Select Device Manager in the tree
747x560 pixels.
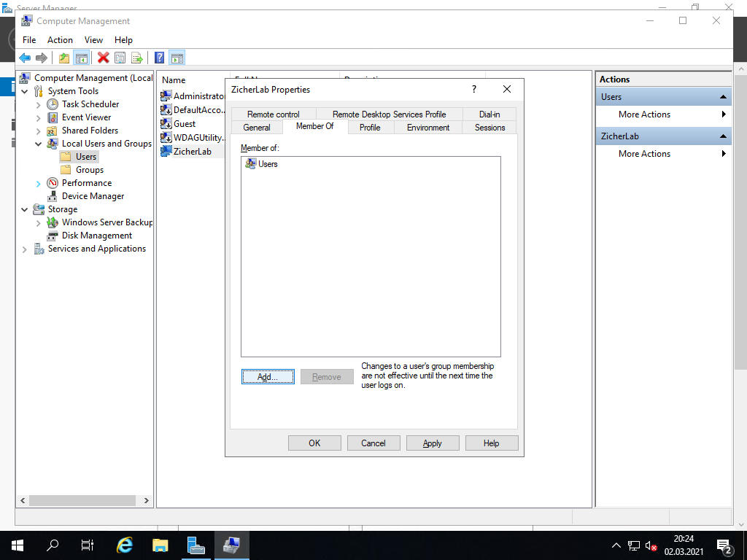click(x=93, y=196)
